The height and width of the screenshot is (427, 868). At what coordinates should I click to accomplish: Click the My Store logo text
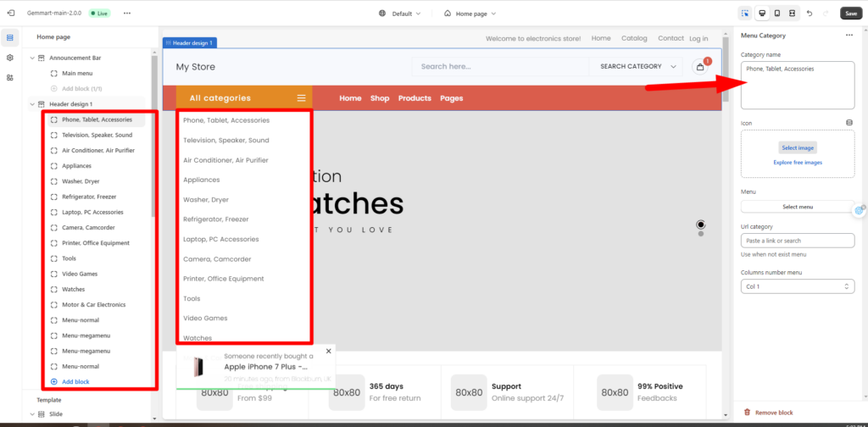(196, 67)
